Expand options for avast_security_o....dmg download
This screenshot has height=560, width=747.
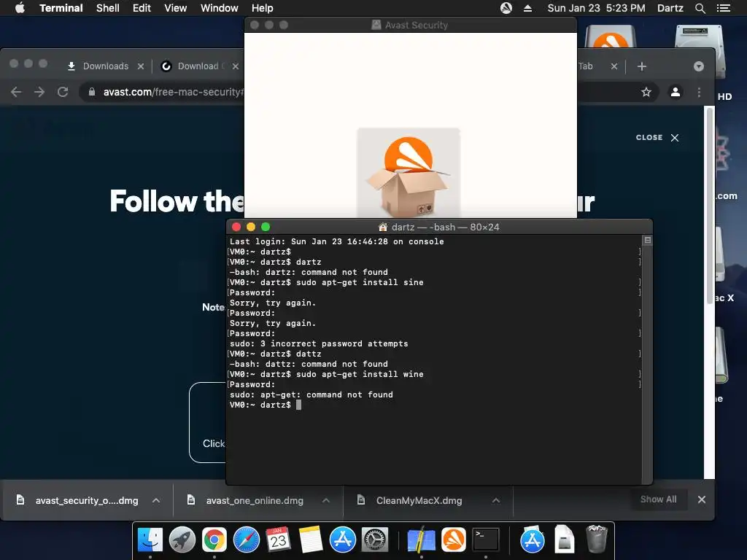point(156,500)
